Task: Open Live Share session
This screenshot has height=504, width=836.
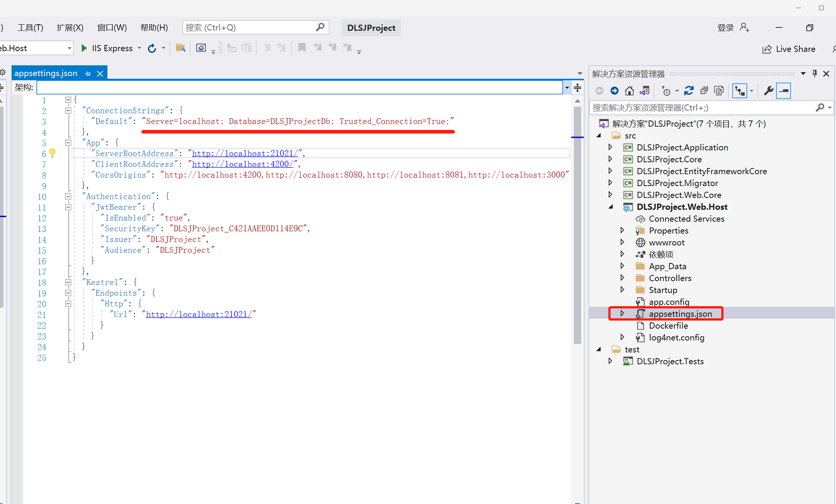Action: click(789, 49)
